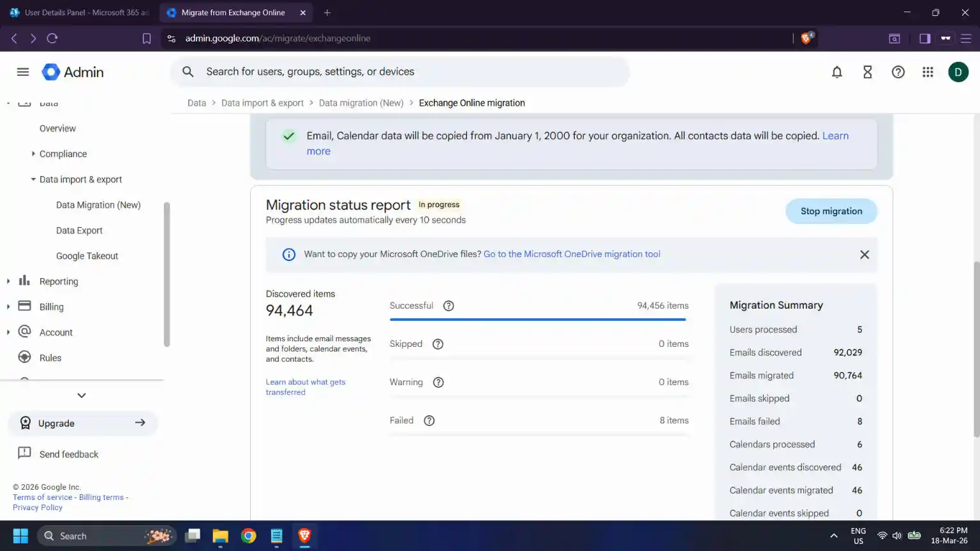Open the help question mark in header

[898, 72]
